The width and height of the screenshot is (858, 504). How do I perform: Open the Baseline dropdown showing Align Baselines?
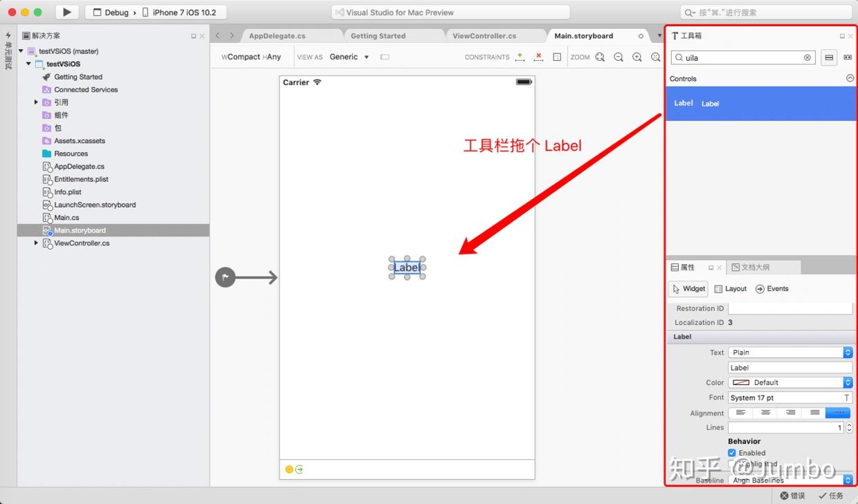[789, 480]
